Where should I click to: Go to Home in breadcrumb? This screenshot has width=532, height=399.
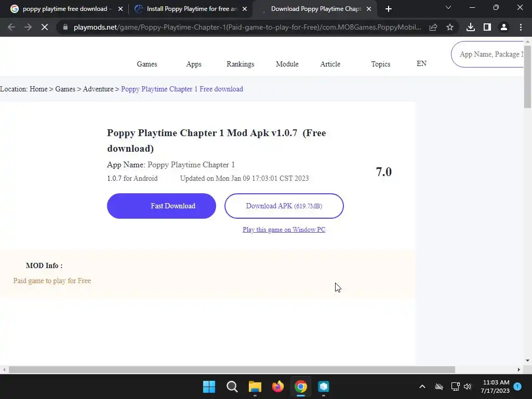tap(38, 89)
